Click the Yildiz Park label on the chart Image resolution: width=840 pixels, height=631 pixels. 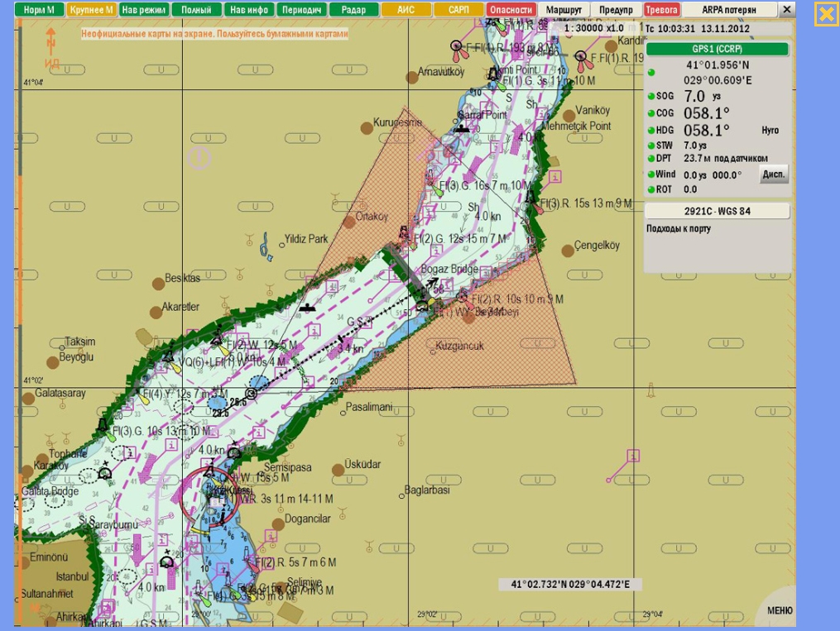pyautogui.click(x=306, y=239)
